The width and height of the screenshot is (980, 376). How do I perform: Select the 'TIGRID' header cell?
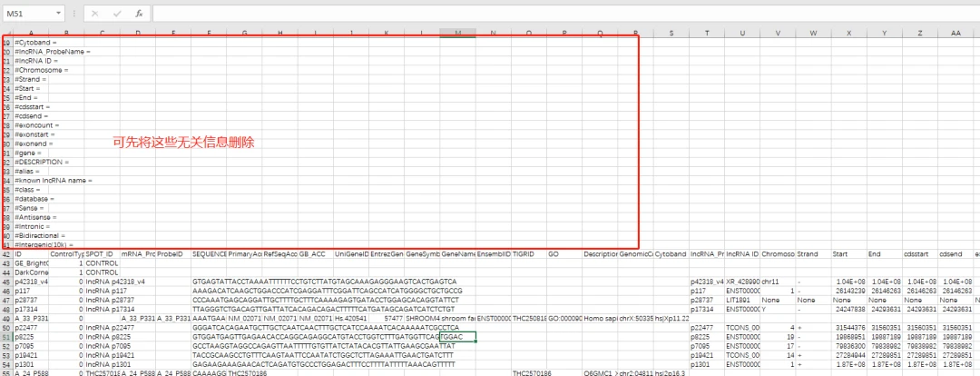click(x=529, y=255)
